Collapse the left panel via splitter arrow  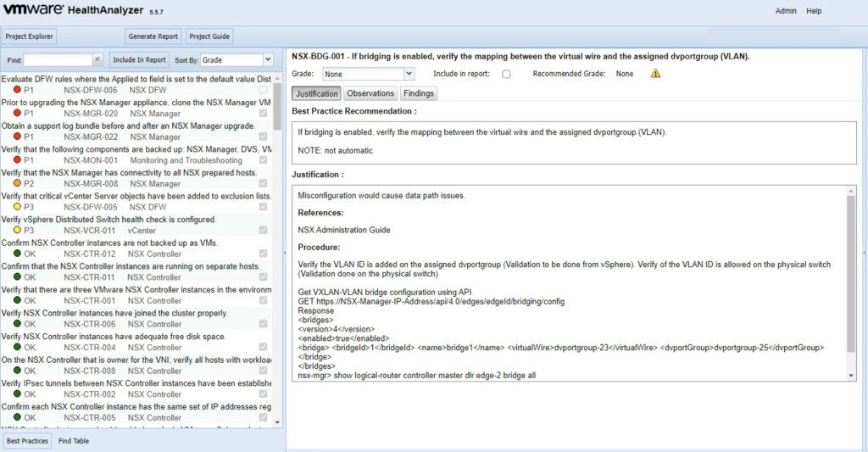(285, 253)
